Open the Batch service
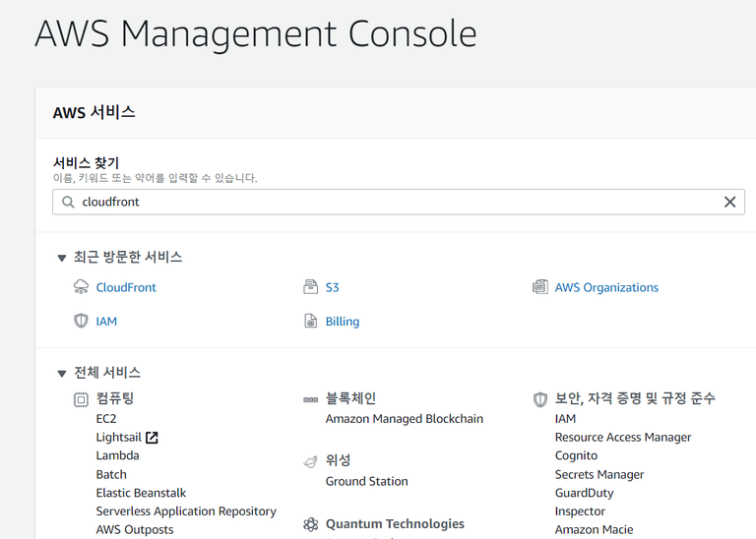756x539 pixels. click(111, 474)
